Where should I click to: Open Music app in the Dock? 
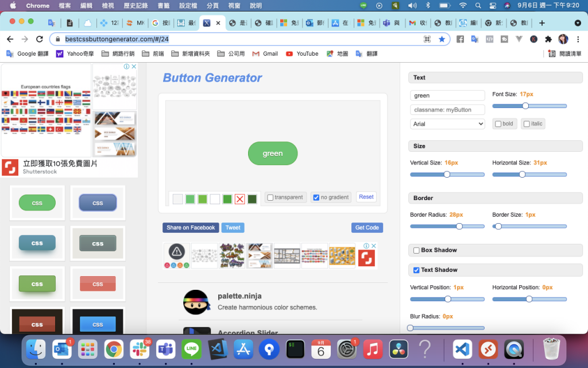coord(373,349)
